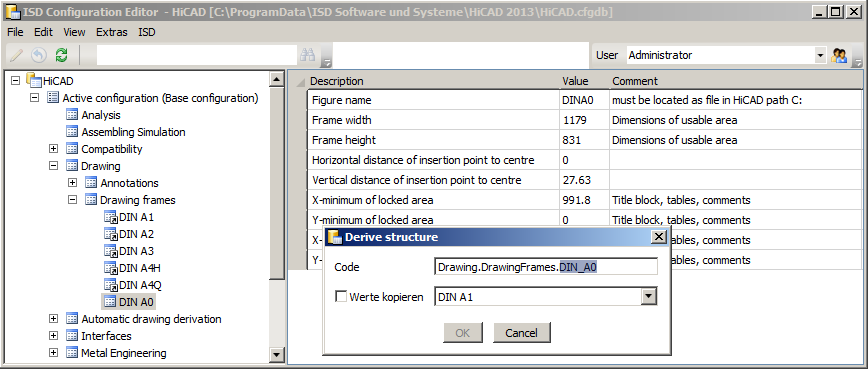
Task: Close the Derive structure dialog
Action: tap(658, 237)
